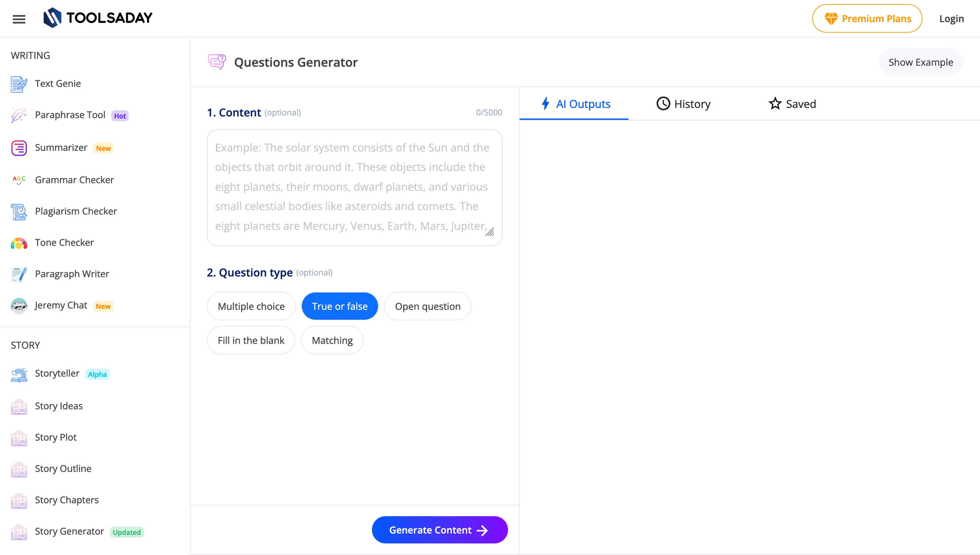Click the lightning bolt AI Outputs icon
Image resolution: width=980 pixels, height=555 pixels.
(545, 104)
